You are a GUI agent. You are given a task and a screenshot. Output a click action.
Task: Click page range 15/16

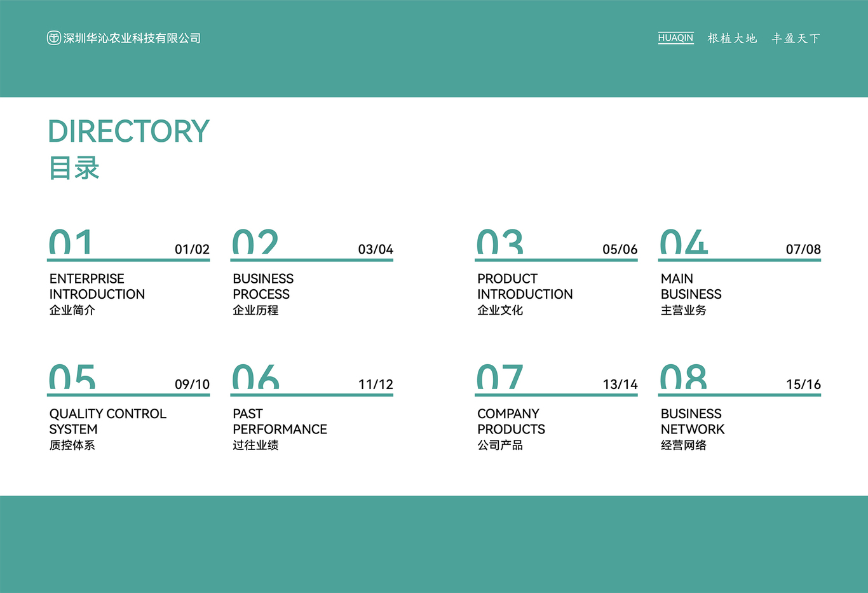point(803,385)
